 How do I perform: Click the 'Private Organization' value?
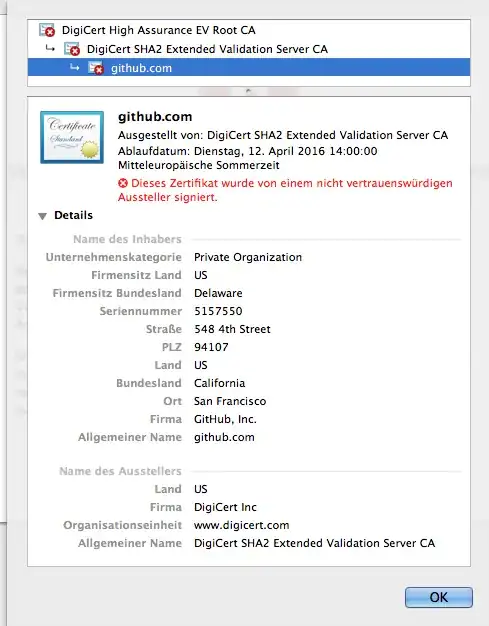coord(248,257)
